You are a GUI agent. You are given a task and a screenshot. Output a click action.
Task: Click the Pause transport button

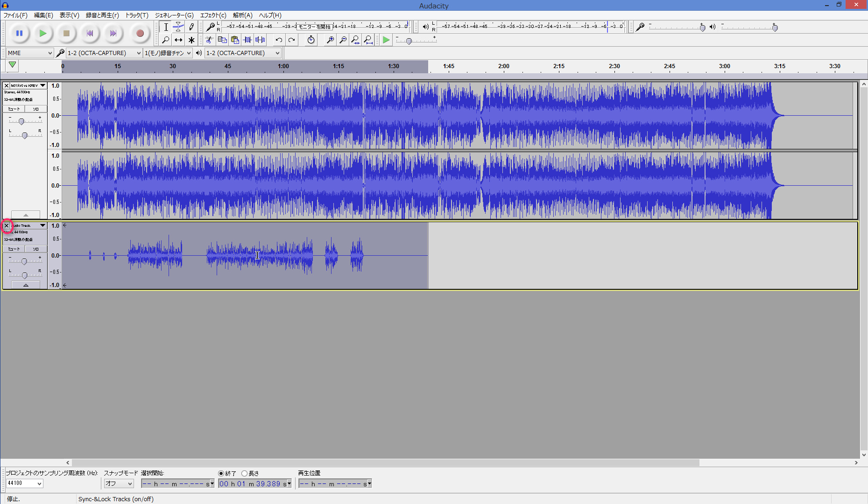tap(19, 33)
